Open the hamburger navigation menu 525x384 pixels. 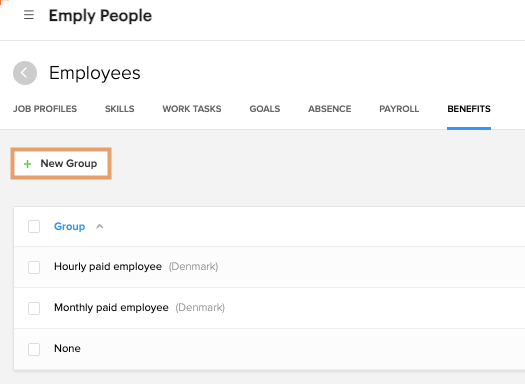(29, 15)
